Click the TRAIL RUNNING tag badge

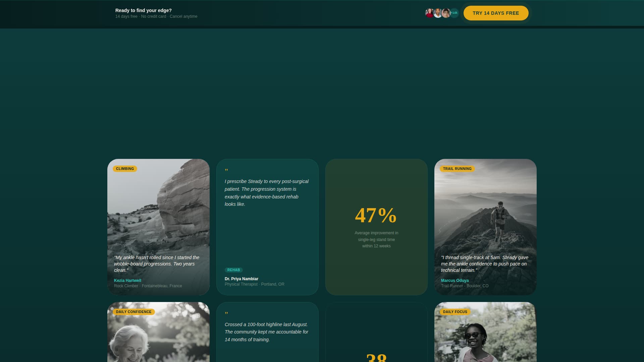(x=457, y=169)
